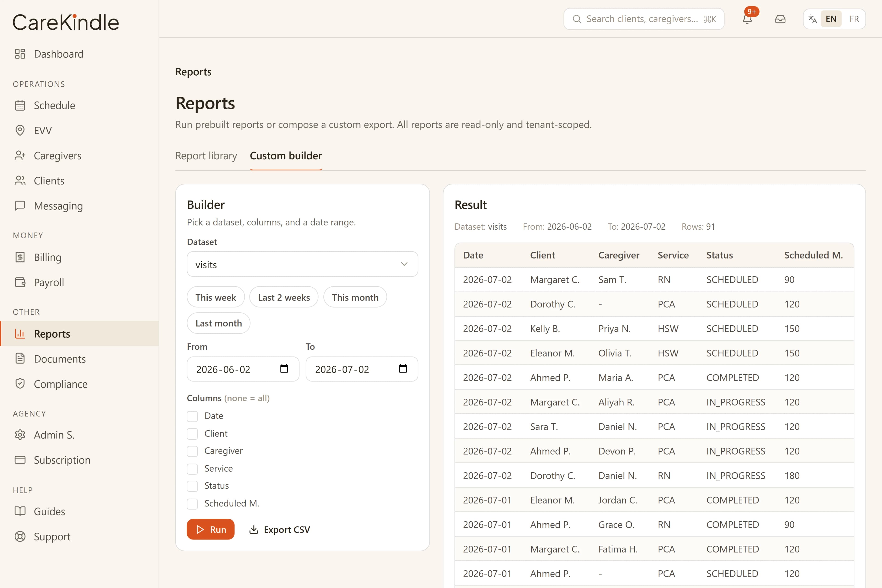
Task: Click the Compliance shield icon
Action: [20, 384]
